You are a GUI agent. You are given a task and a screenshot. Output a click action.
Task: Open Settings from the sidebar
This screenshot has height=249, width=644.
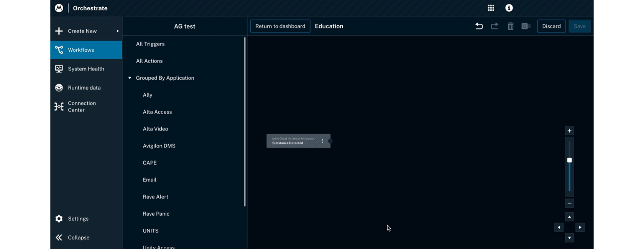point(86,219)
